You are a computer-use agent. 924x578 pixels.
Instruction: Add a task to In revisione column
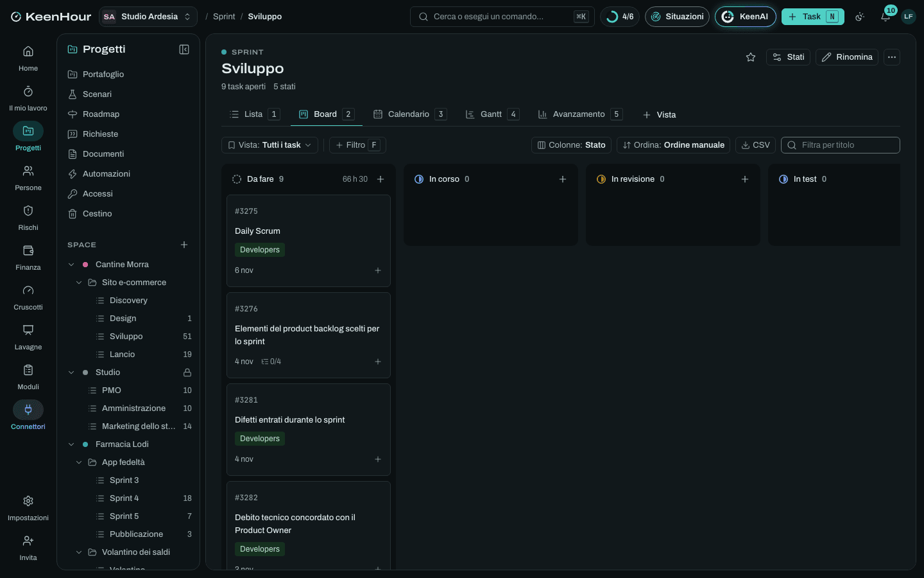pyautogui.click(x=745, y=179)
